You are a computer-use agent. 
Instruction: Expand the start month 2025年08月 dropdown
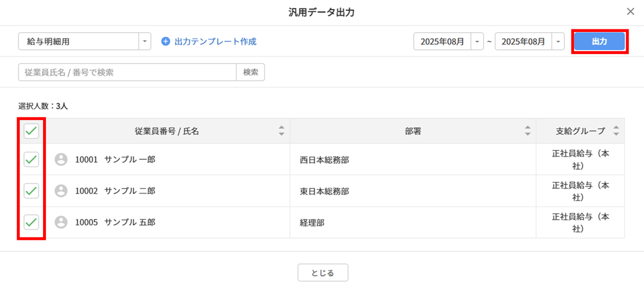(x=477, y=42)
